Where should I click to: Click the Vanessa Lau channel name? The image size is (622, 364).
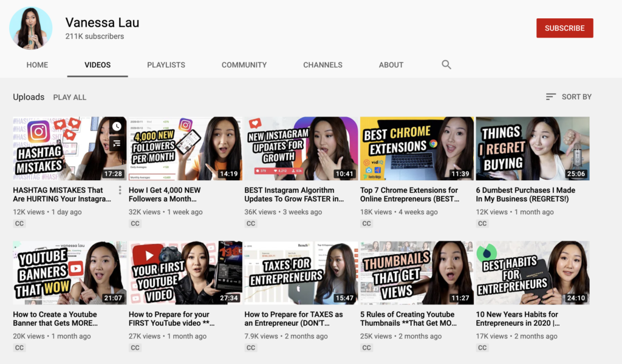[x=102, y=22]
